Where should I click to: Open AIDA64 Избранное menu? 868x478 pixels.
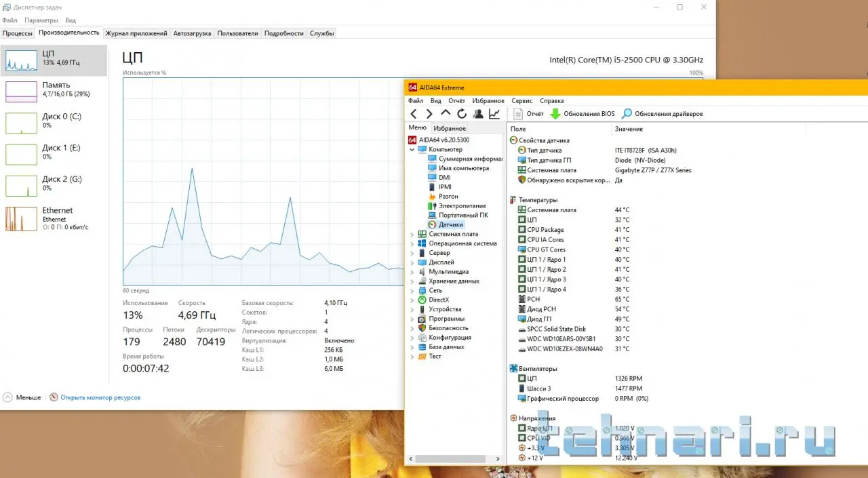(488, 101)
